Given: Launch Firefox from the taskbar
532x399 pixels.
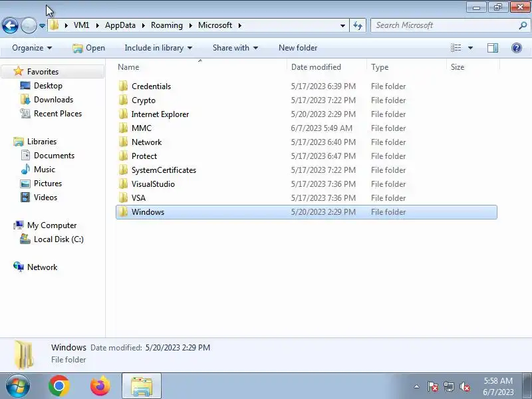Looking at the screenshot, I should pyautogui.click(x=100, y=386).
